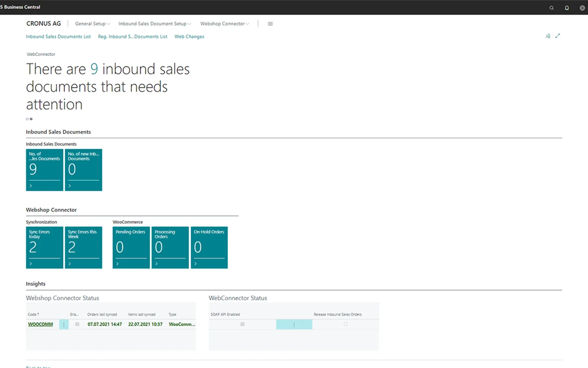
Task: Click the arrow on No. of Sales Documents tile
Action: point(31,186)
